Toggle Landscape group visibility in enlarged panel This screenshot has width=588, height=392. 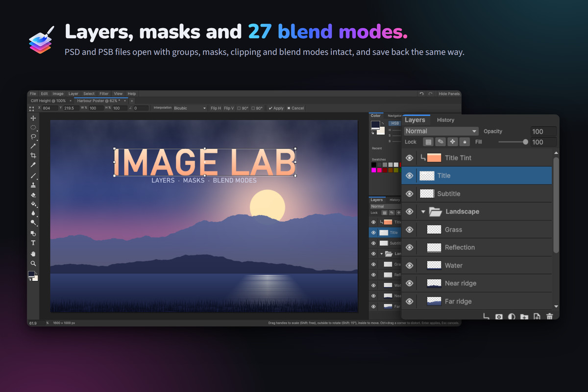coord(409,212)
